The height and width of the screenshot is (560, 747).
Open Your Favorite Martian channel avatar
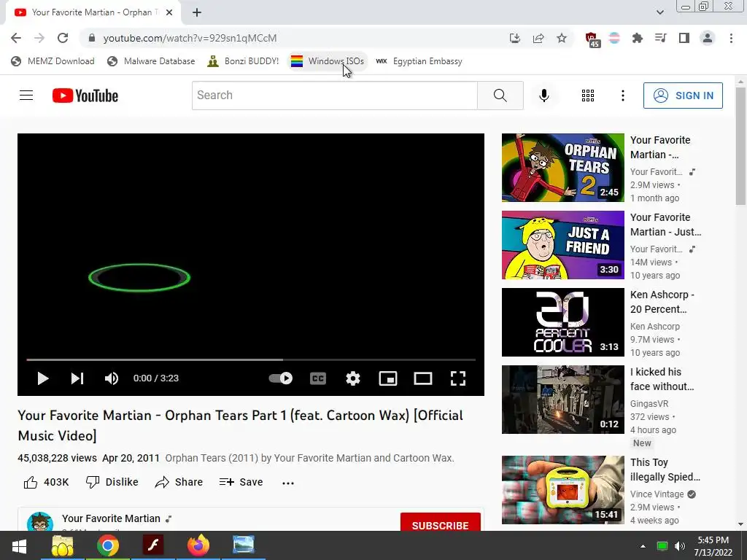[40, 522]
